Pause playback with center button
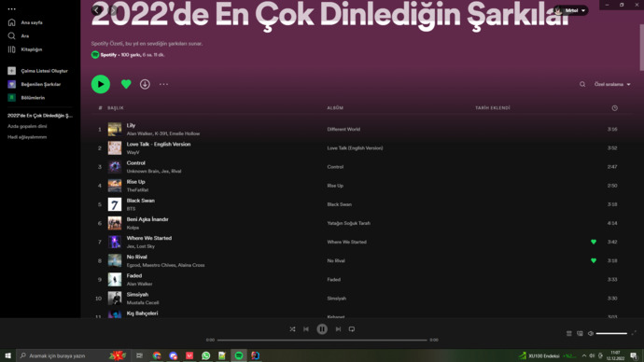This screenshot has width=644, height=362. pyautogui.click(x=322, y=329)
